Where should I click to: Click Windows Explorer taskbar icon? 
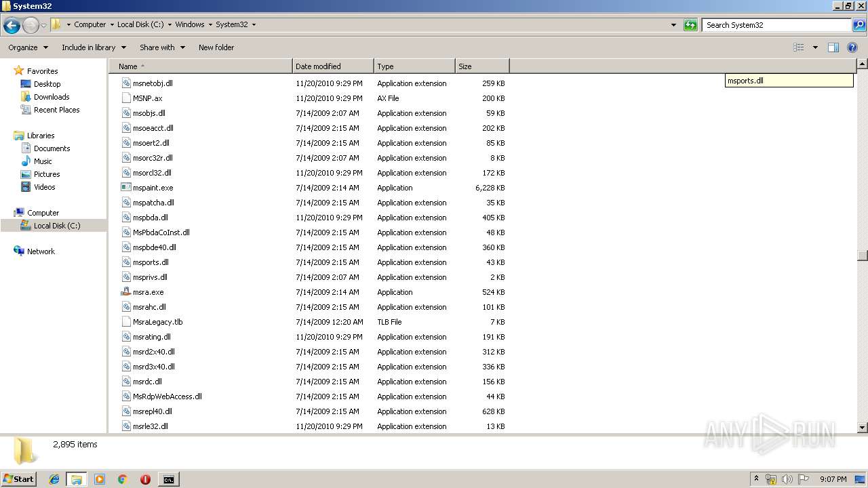(x=77, y=479)
